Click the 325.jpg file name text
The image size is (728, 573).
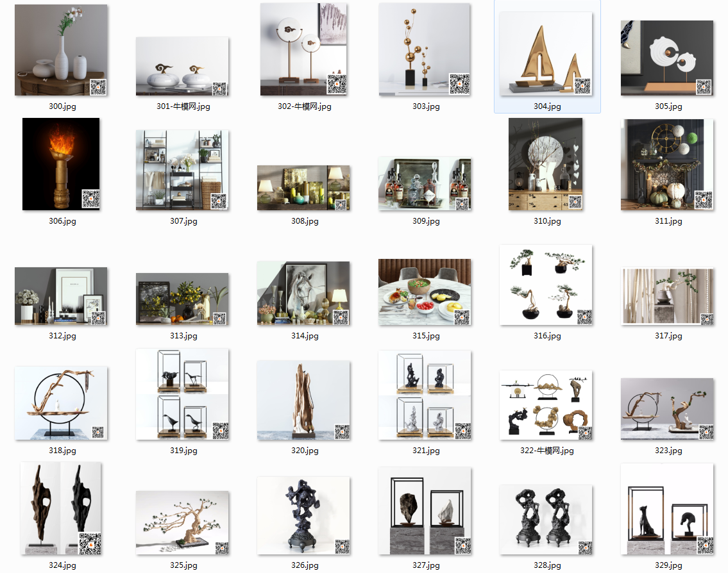(183, 565)
